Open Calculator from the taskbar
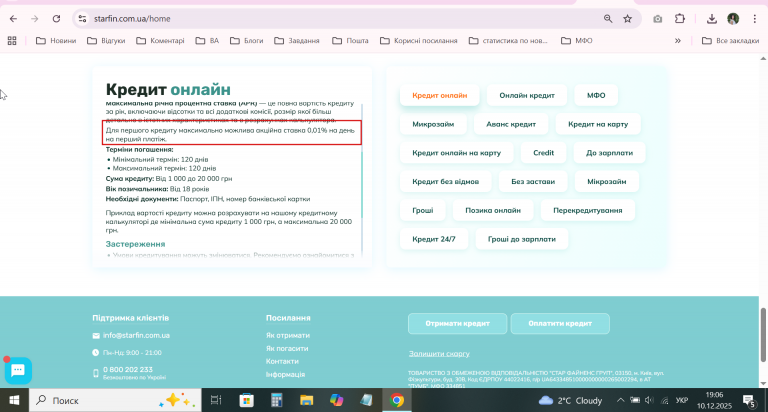This screenshot has height=412, width=768. click(277, 400)
